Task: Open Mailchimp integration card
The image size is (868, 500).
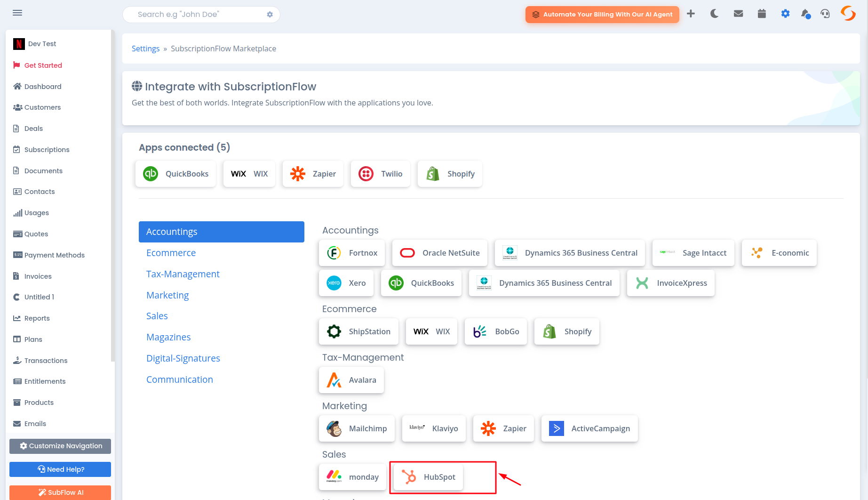Action: tap(357, 428)
